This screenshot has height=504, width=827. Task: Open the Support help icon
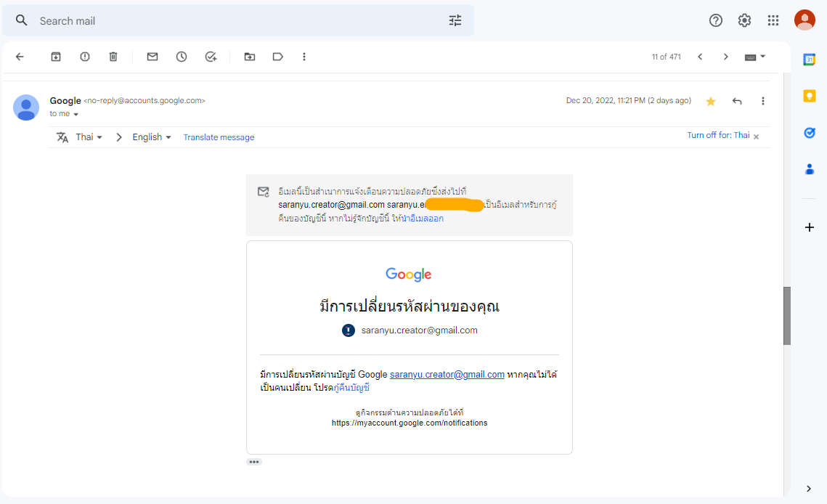(716, 20)
